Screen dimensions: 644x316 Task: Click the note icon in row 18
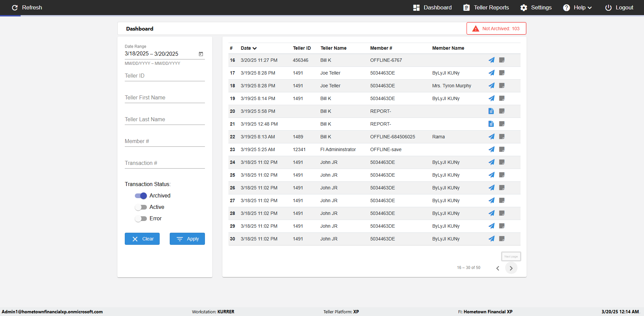pyautogui.click(x=502, y=86)
